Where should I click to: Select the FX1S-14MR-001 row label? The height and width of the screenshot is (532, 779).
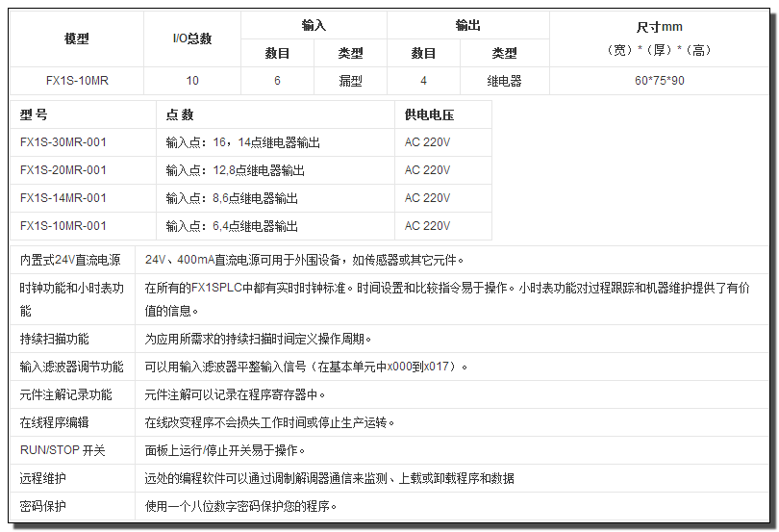63,198
